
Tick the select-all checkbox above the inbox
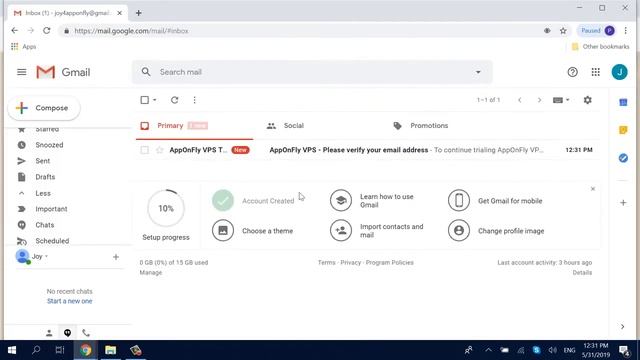click(x=144, y=100)
